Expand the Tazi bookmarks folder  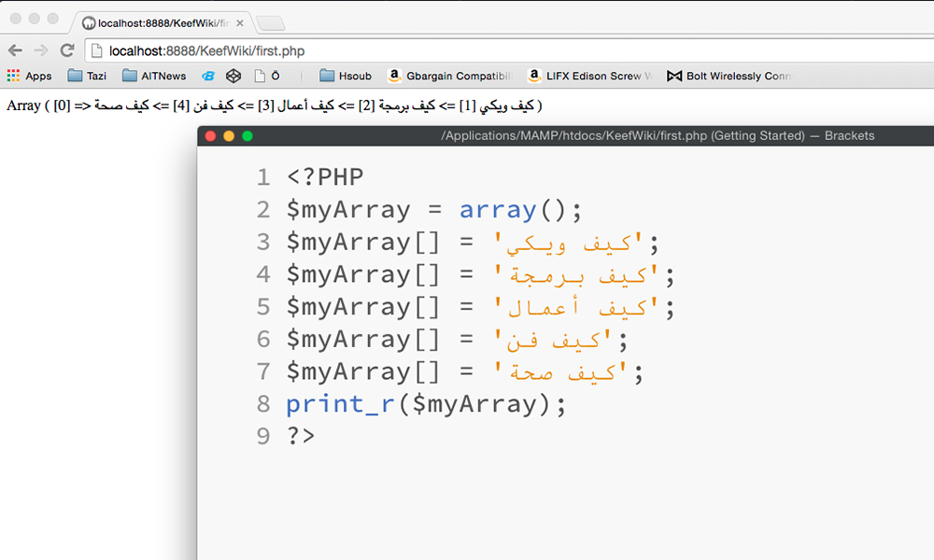click(x=86, y=76)
